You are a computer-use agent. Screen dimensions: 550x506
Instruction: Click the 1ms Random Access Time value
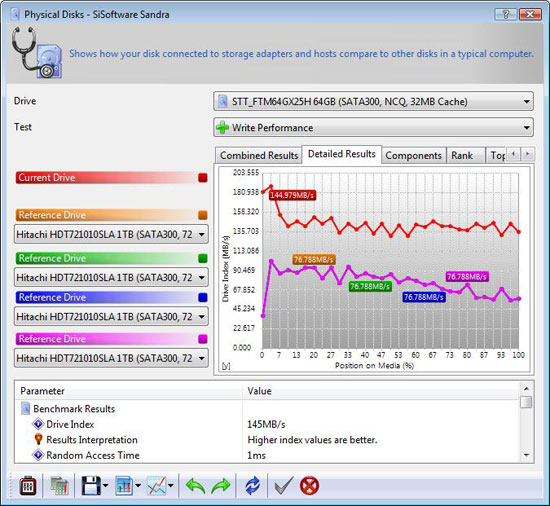(x=256, y=455)
